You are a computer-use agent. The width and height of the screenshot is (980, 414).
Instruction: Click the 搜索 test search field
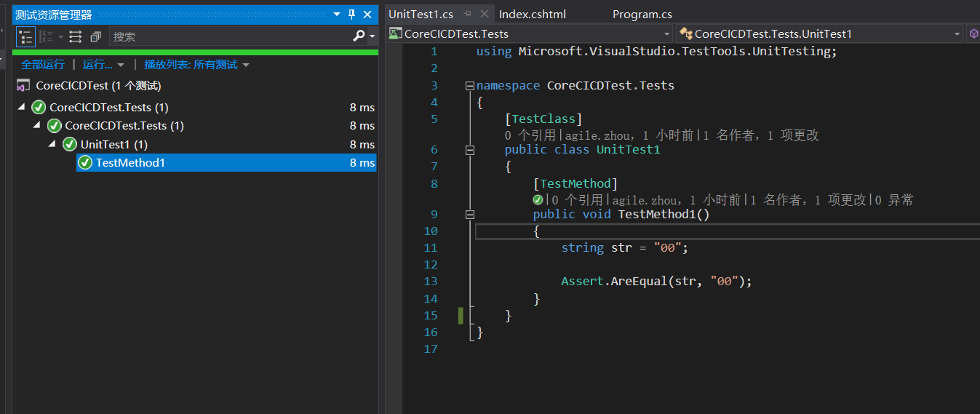pos(229,36)
